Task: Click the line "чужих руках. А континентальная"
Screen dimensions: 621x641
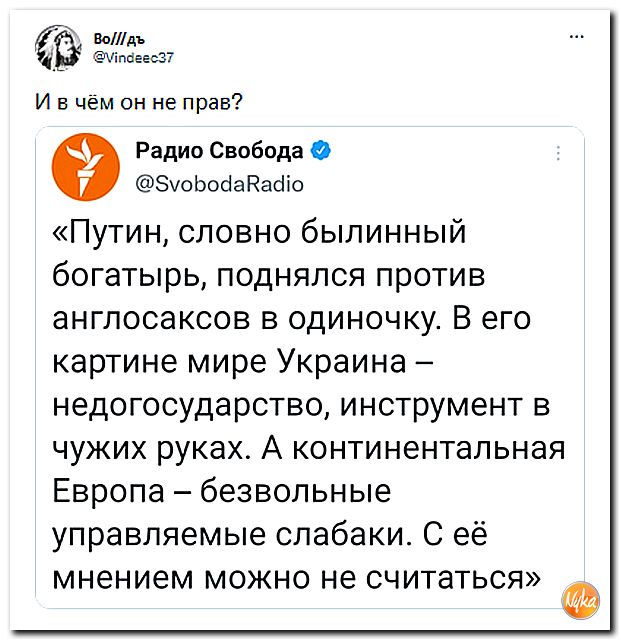Action: (x=309, y=448)
